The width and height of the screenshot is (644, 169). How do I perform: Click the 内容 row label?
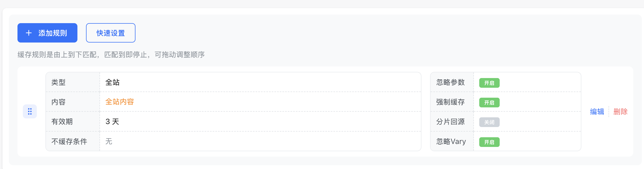[x=58, y=102]
